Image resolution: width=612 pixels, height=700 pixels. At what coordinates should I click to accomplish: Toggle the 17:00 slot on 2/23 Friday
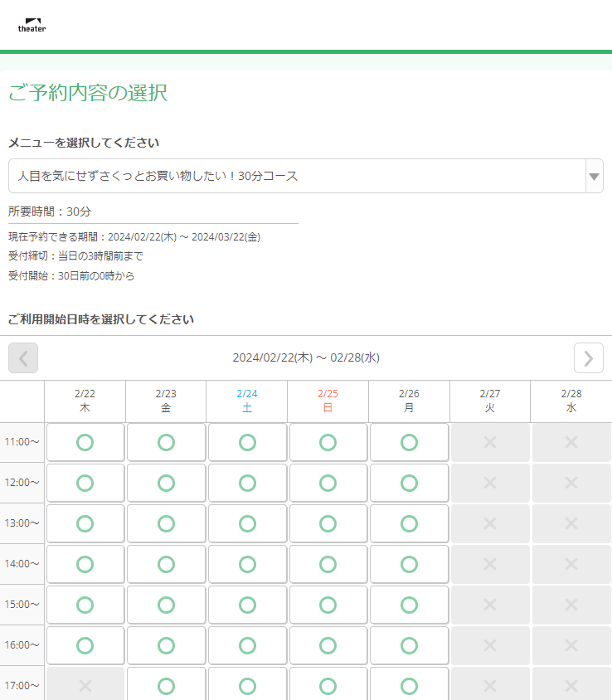tap(166, 686)
